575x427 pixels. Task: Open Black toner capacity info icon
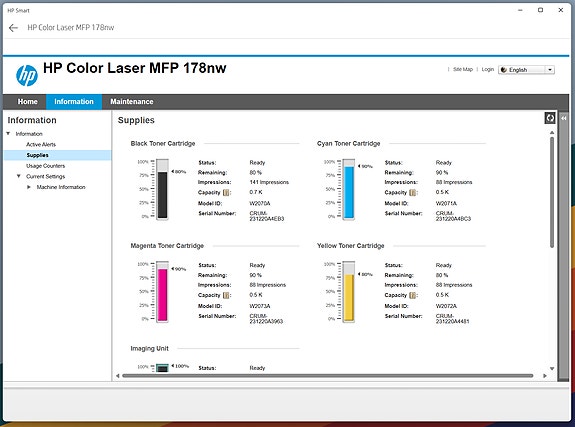(226, 193)
